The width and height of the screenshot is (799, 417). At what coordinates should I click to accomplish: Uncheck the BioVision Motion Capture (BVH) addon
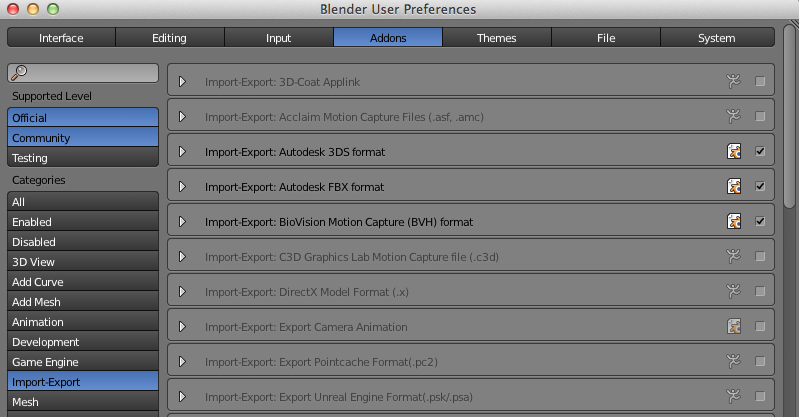pos(760,221)
